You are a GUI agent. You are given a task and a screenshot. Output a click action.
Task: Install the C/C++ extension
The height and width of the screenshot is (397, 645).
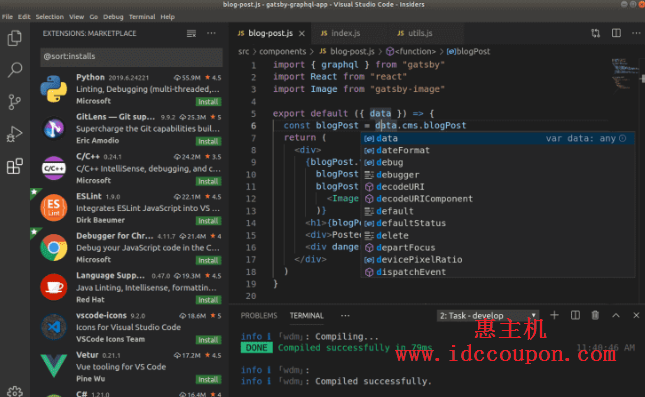click(x=208, y=181)
